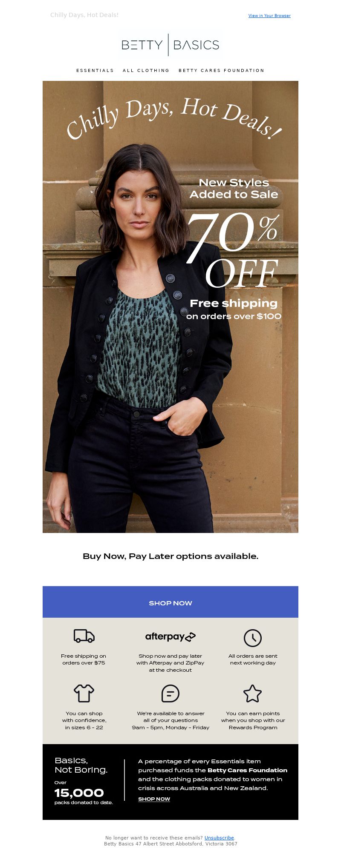Click Buy Now, Pay Later options text
The width and height of the screenshot is (341, 868).
[170, 556]
